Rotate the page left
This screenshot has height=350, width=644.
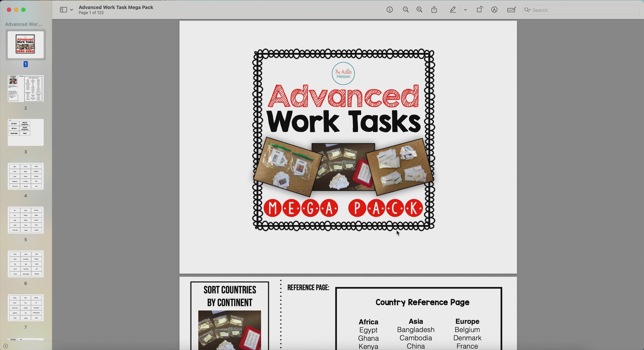[480, 10]
